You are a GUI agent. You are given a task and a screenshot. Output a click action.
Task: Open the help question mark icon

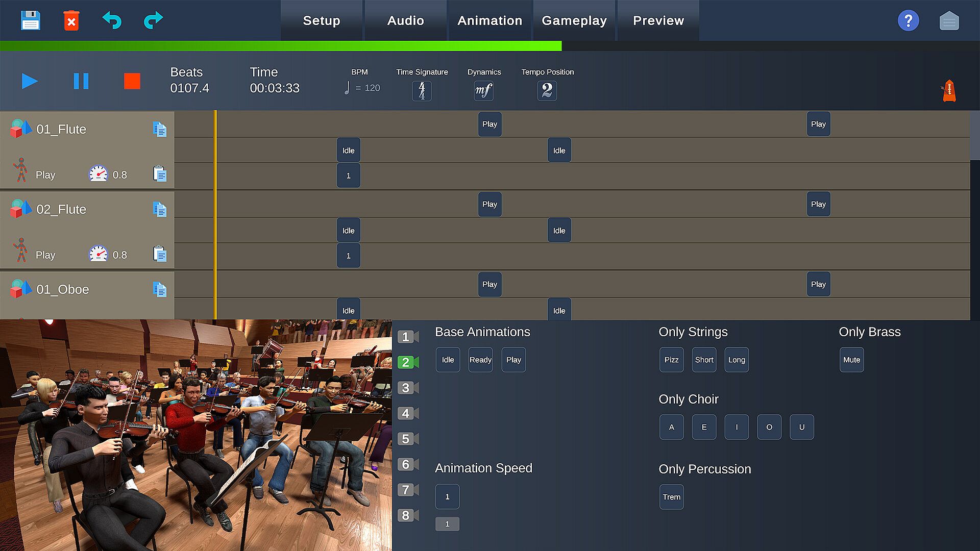pos(908,21)
